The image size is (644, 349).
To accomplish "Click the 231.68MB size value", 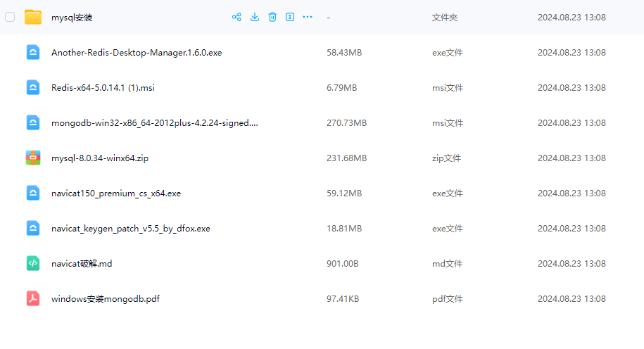I will tap(347, 158).
